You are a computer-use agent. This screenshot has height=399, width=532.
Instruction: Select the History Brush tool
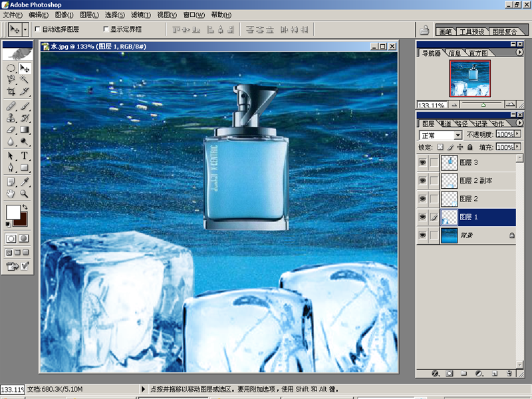25,118
